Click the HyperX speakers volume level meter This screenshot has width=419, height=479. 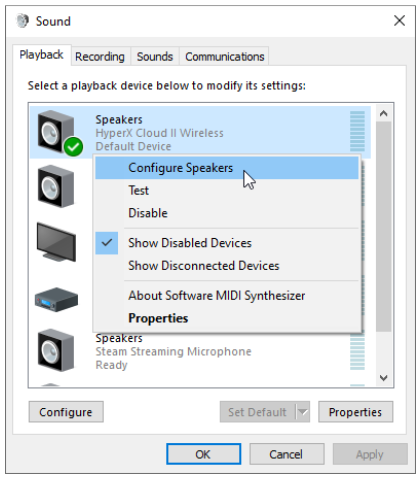pos(357,131)
